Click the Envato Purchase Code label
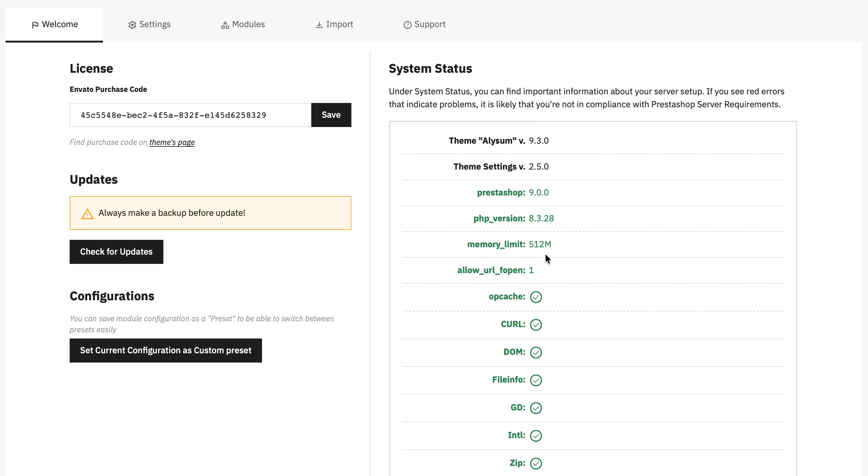 click(108, 89)
